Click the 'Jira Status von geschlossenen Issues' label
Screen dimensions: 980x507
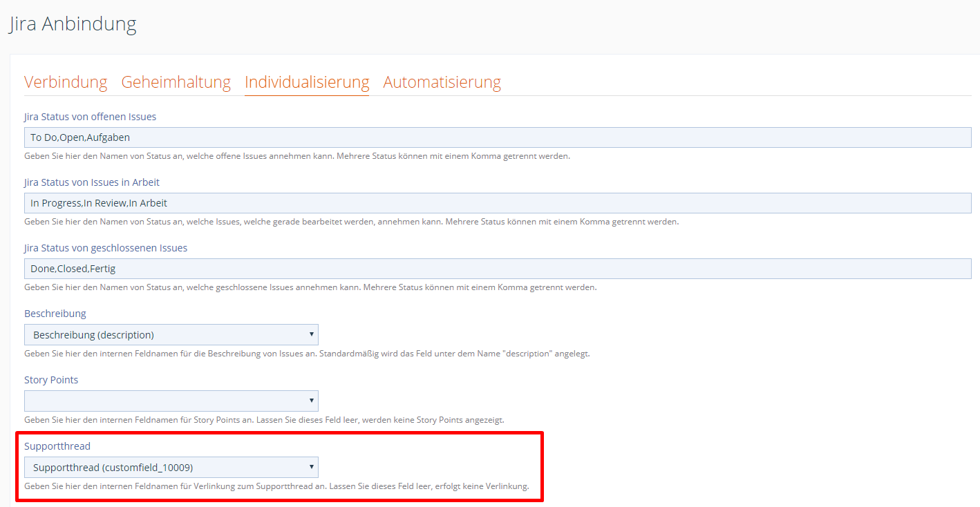click(x=106, y=248)
